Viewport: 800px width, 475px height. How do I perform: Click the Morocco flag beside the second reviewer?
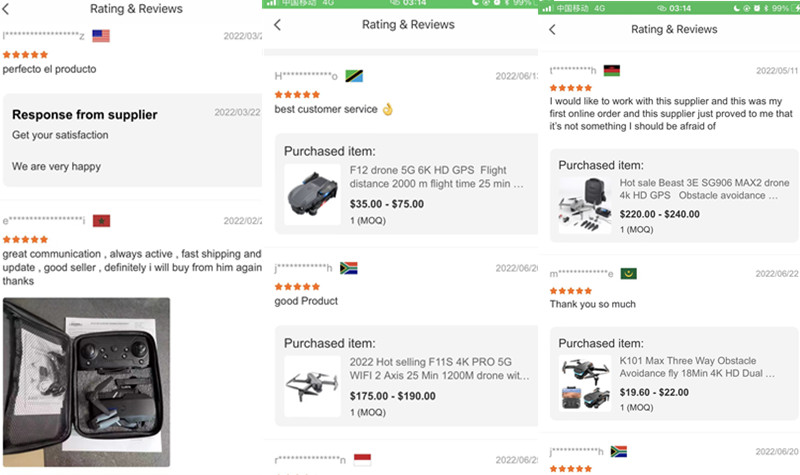coord(100,220)
